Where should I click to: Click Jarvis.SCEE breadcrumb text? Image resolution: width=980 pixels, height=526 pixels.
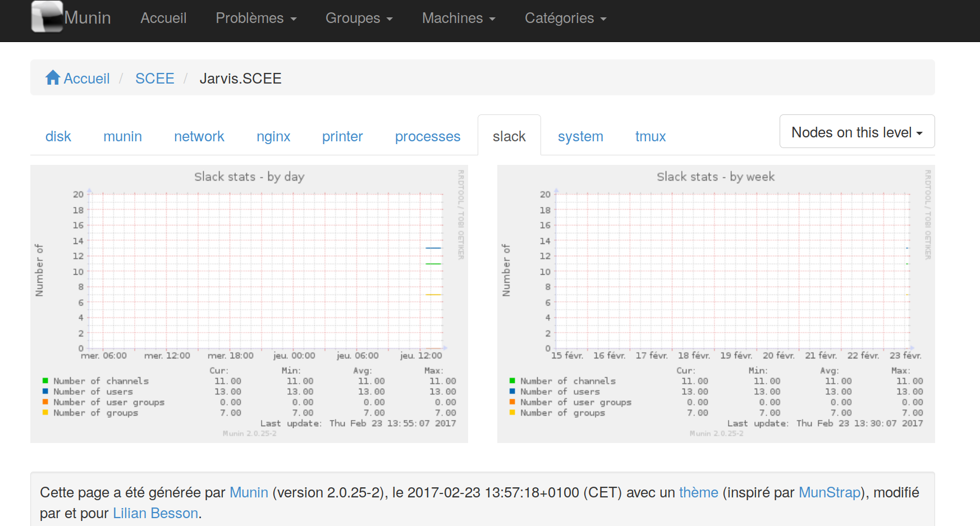point(240,79)
